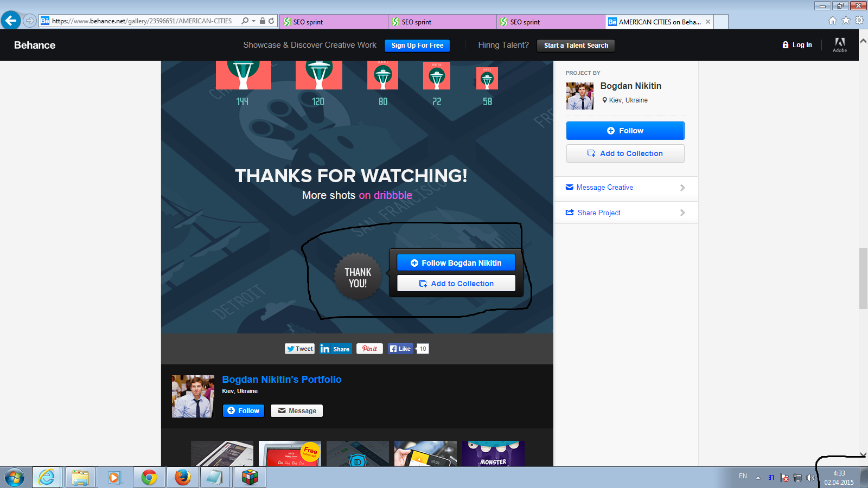Click the avatar photo beside the Portfolio heading
The height and width of the screenshot is (488, 868).
193,396
